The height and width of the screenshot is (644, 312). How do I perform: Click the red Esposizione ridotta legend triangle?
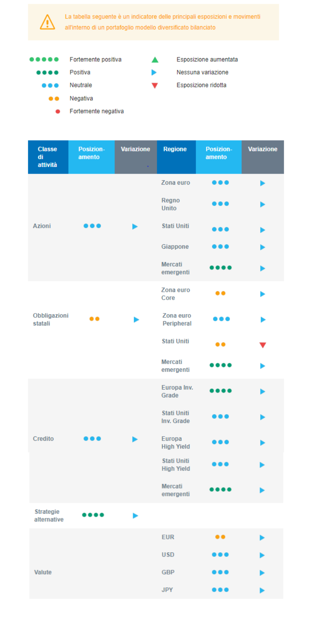[x=155, y=85]
